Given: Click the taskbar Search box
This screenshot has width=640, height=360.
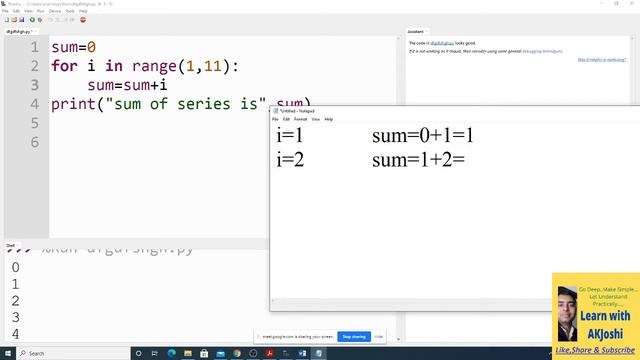Looking at the screenshot, I should 73,353.
